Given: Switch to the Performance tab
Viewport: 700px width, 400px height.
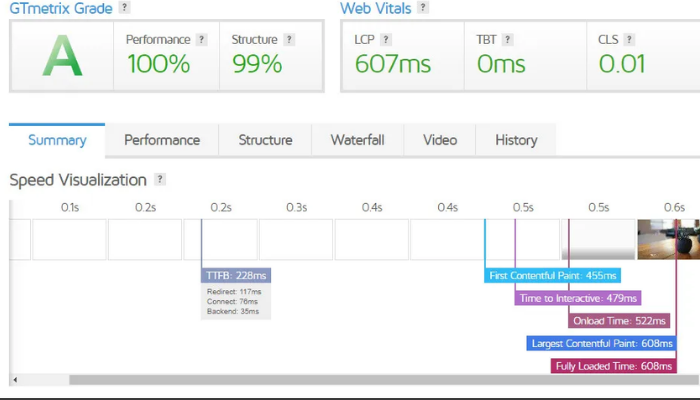Looking at the screenshot, I should (162, 140).
